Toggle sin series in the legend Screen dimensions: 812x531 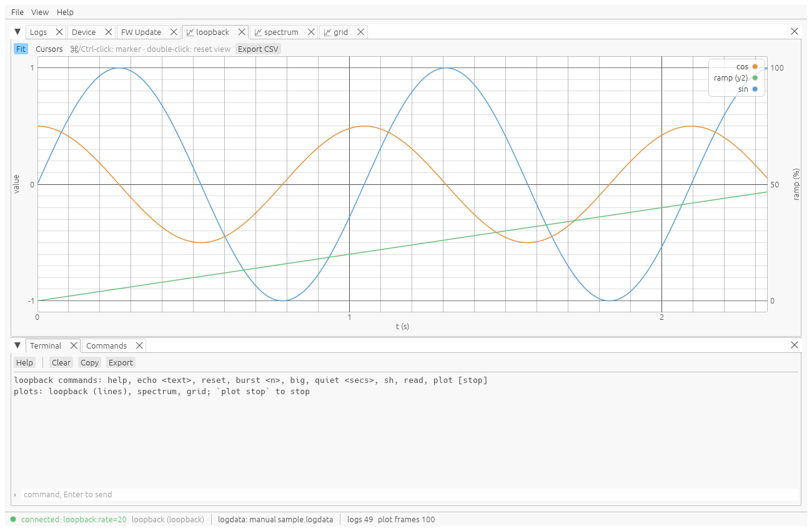point(748,89)
